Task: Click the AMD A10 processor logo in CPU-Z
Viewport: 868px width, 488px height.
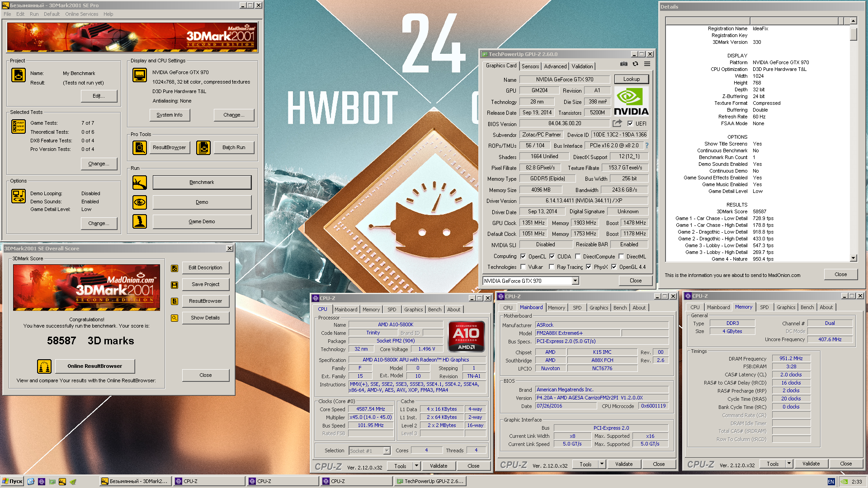Action: (x=466, y=337)
